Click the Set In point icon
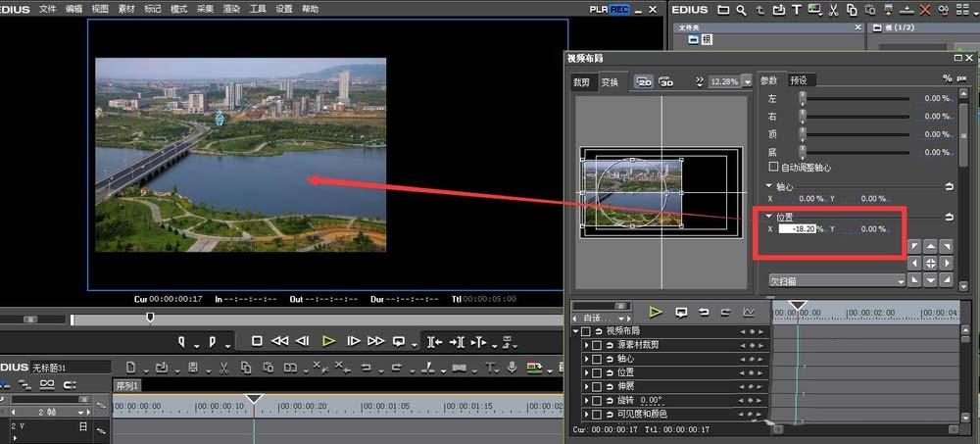This screenshot has width=980, height=444. (x=181, y=341)
